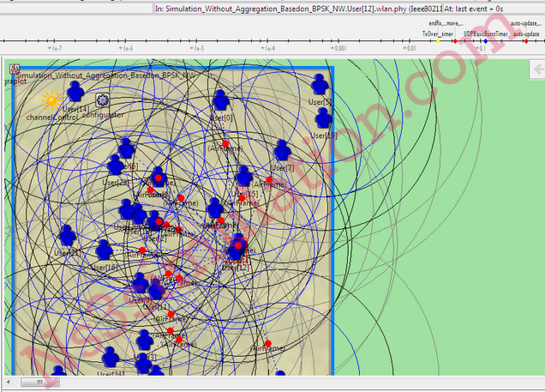Select the User[21] node icon
The width and height of the screenshot is (545, 392).
point(67,236)
